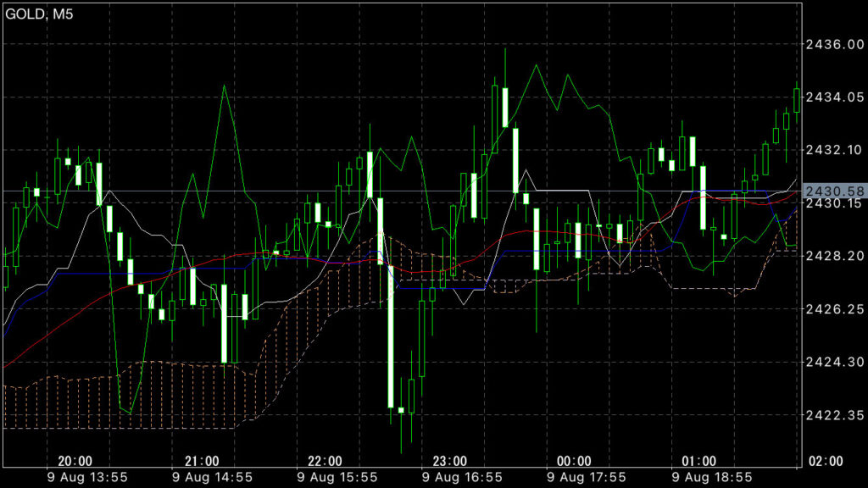Click the 01:00 time axis label
Image resolution: width=868 pixels, height=488 pixels.
pos(698,462)
